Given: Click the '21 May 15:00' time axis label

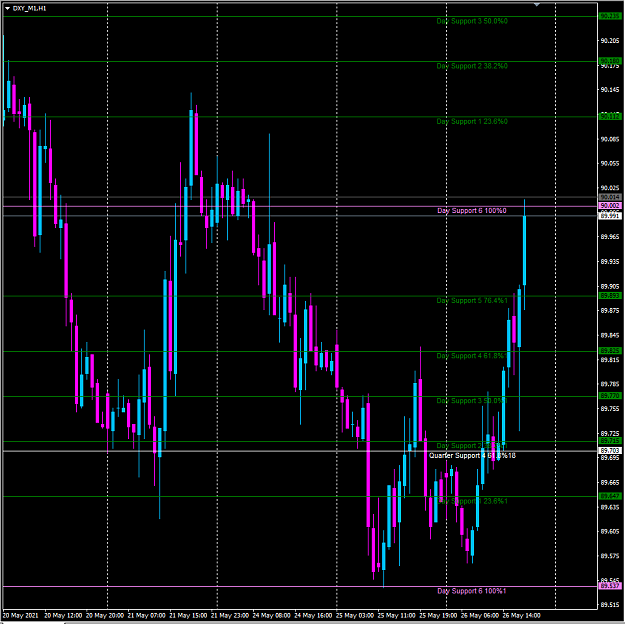Looking at the screenshot, I should pos(188,615).
